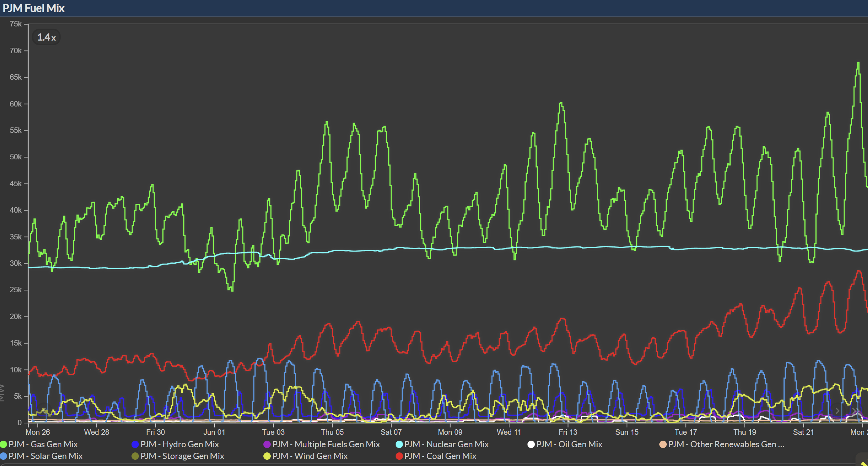Click the 15k y-axis label
Viewport: 868px width, 466px height.
coord(16,343)
